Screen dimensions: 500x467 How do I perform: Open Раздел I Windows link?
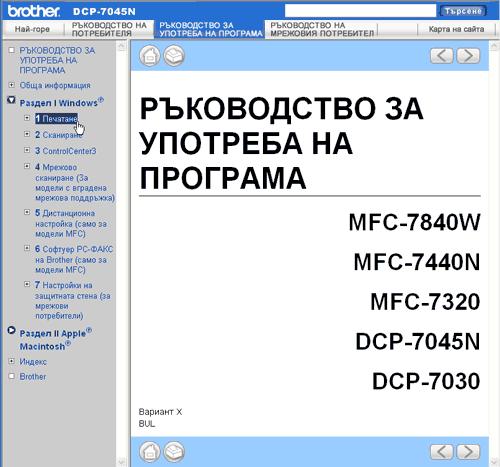[x=62, y=102]
